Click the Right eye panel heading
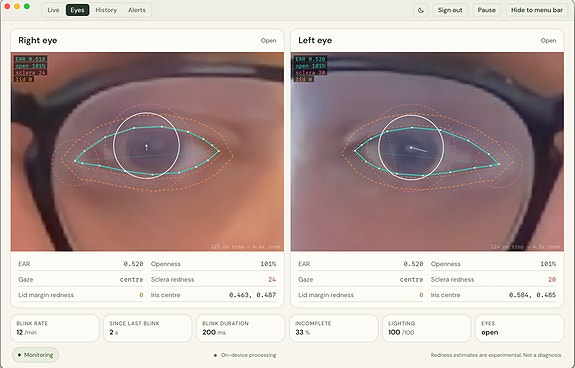This screenshot has width=575, height=368. (38, 40)
